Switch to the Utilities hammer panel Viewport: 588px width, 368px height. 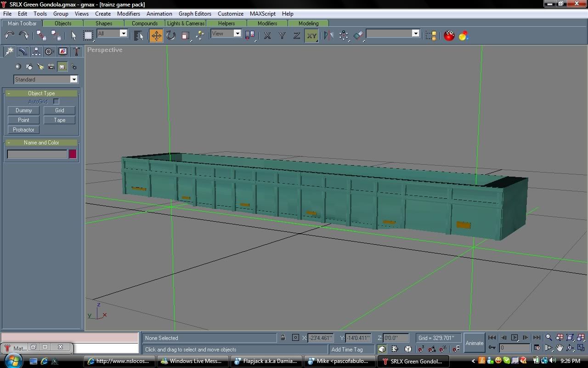[76, 52]
